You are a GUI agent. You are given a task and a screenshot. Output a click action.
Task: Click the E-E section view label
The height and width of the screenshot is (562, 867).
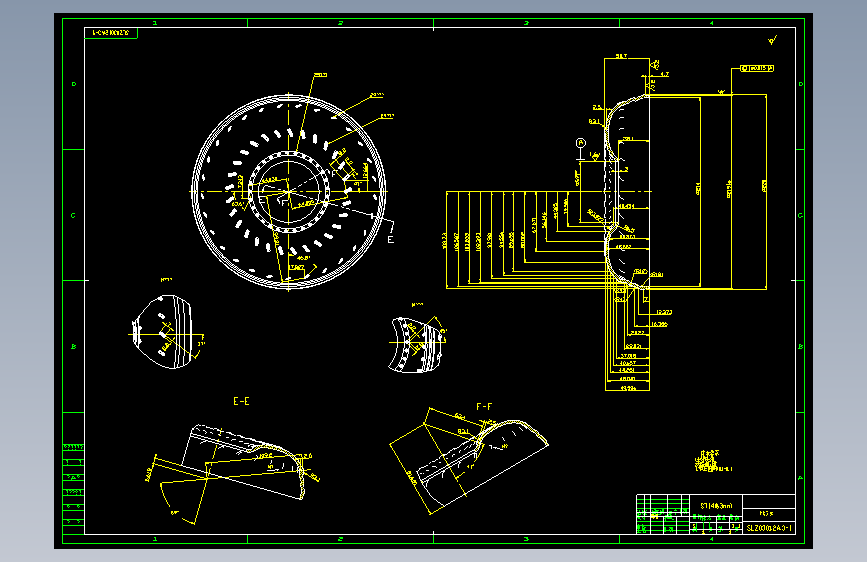pos(241,402)
